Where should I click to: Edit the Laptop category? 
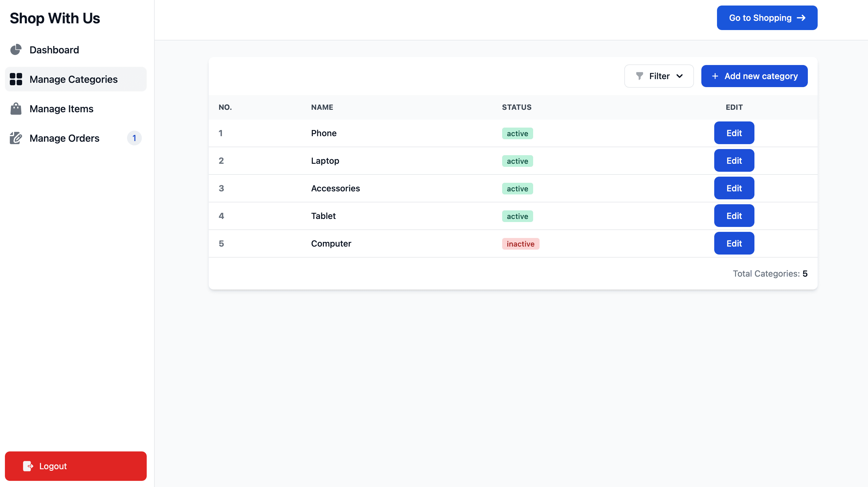coord(734,161)
